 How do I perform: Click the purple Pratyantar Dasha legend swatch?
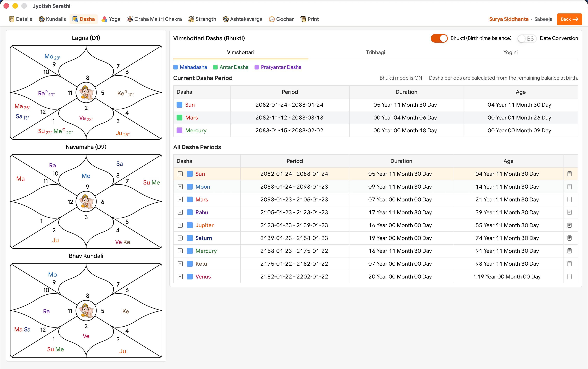[x=256, y=67]
